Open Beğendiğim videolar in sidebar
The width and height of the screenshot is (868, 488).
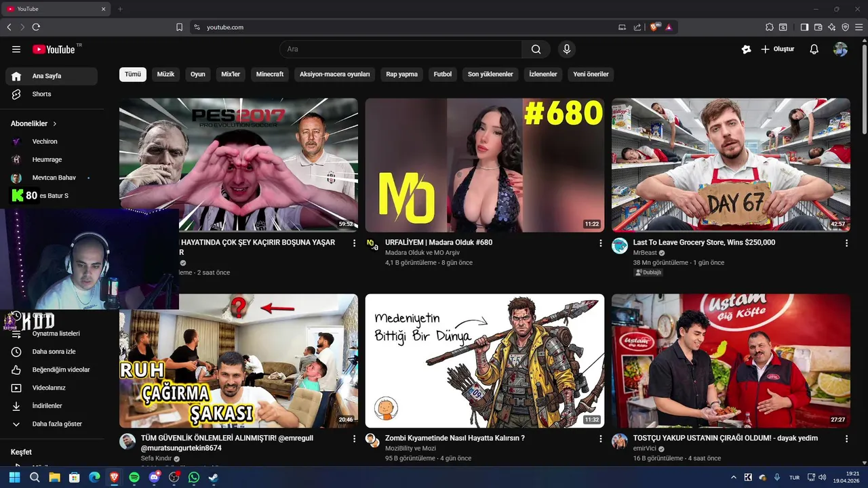[52, 369]
